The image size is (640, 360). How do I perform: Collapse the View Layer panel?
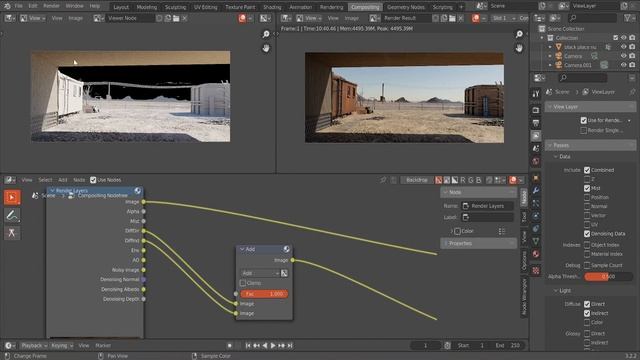click(x=590, y=107)
